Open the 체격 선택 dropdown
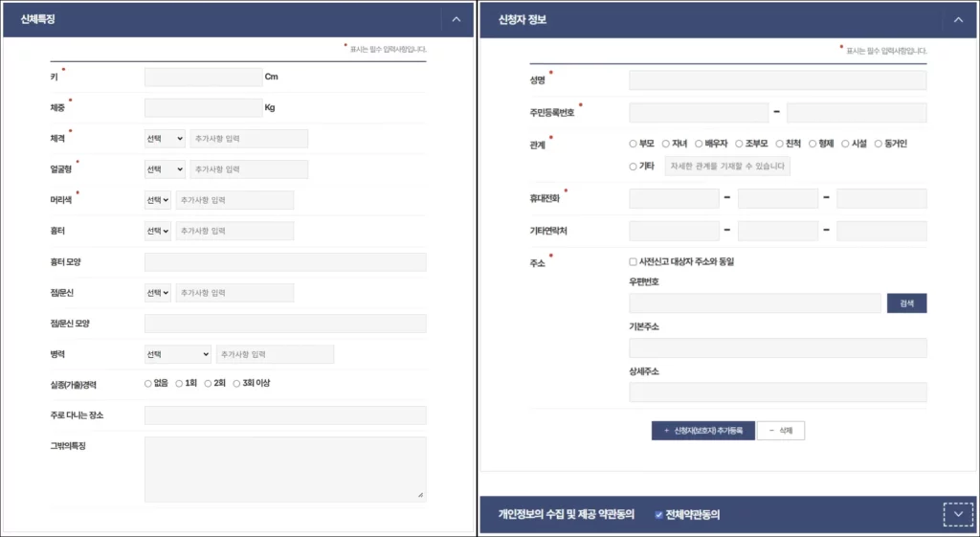The image size is (980, 537). [x=165, y=138]
